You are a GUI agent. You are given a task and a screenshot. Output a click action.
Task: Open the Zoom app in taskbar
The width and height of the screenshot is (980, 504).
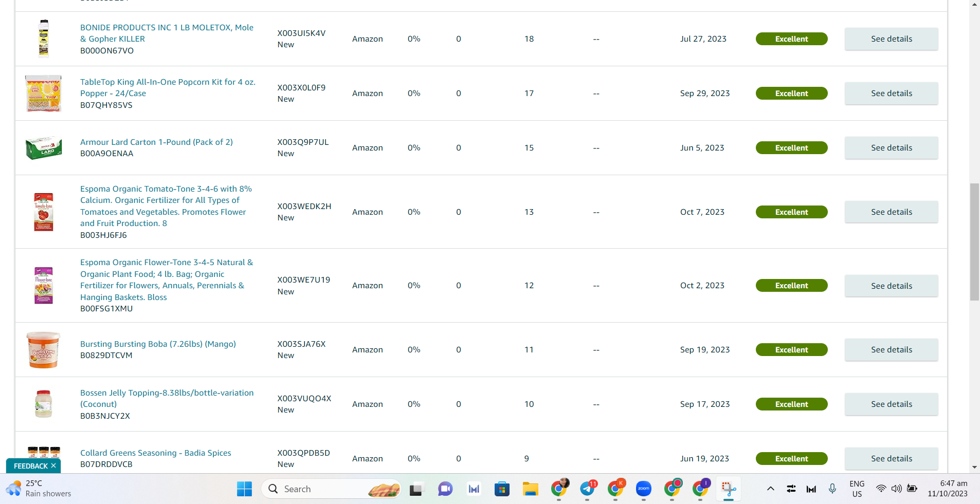644,489
